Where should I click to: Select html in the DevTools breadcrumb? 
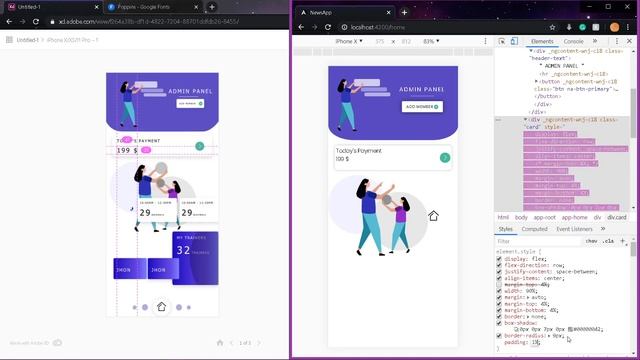503,218
